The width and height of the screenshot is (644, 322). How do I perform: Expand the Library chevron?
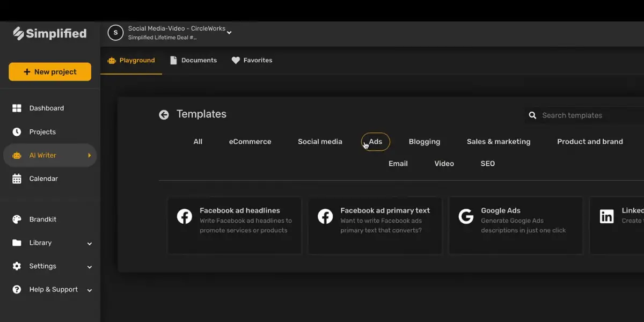tap(90, 244)
